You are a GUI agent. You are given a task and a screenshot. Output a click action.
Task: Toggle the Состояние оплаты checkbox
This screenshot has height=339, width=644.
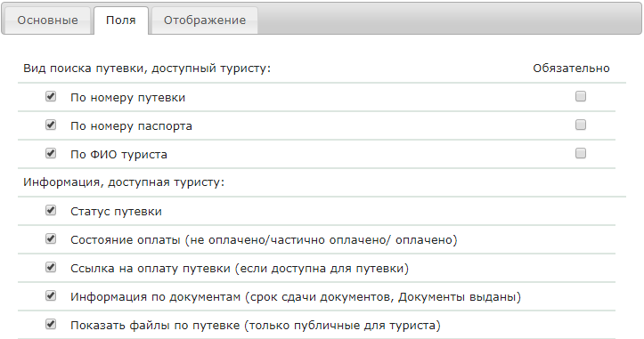tap(51, 238)
